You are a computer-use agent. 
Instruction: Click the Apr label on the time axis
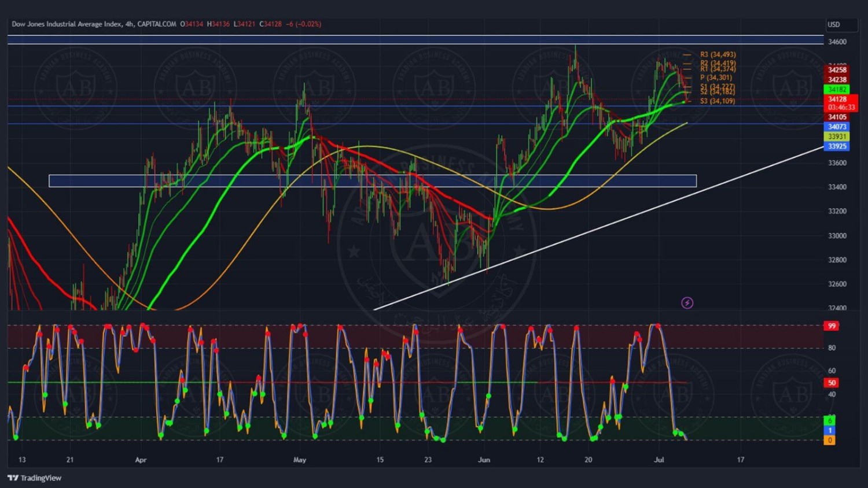[141, 460]
